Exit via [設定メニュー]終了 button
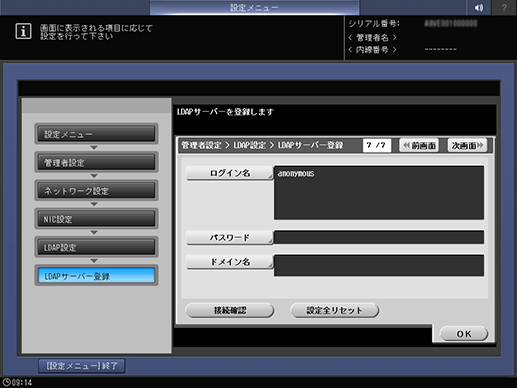This screenshot has height=388, width=517. 82,366
